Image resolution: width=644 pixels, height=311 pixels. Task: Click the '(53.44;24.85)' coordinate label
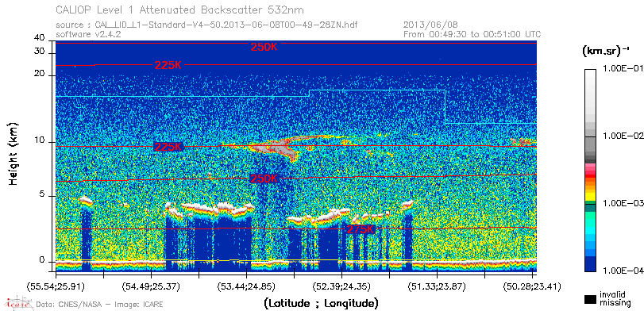click(246, 286)
